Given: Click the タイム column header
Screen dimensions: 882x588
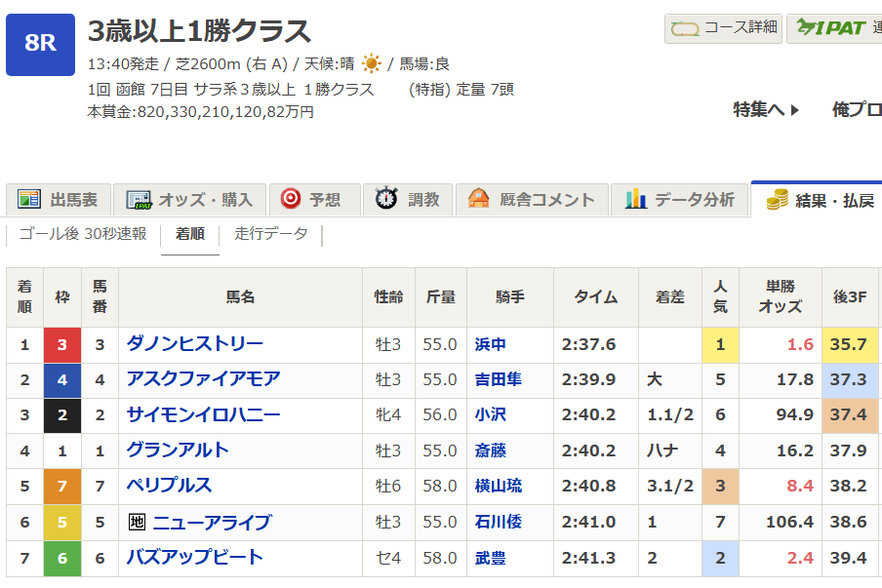Looking at the screenshot, I should pyautogui.click(x=596, y=297).
